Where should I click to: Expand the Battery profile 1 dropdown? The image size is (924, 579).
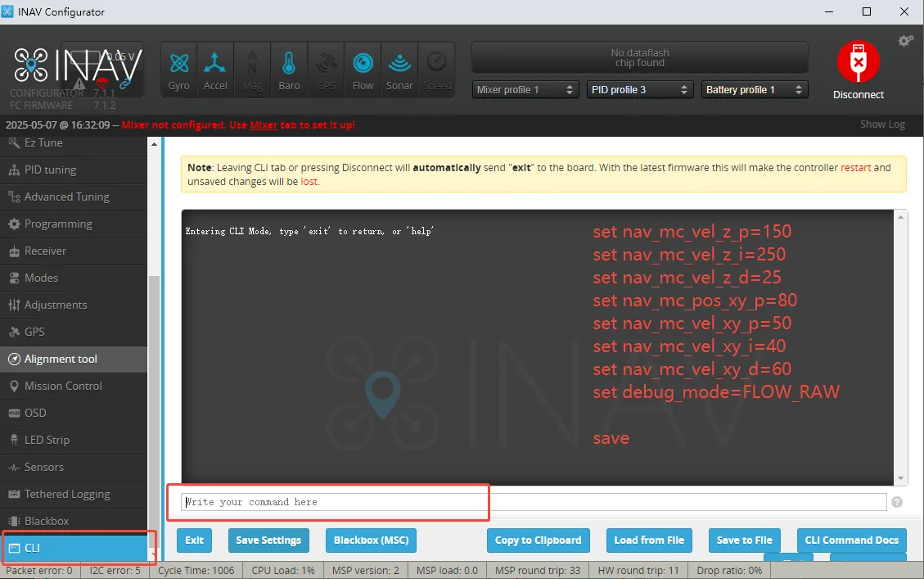[x=755, y=89]
